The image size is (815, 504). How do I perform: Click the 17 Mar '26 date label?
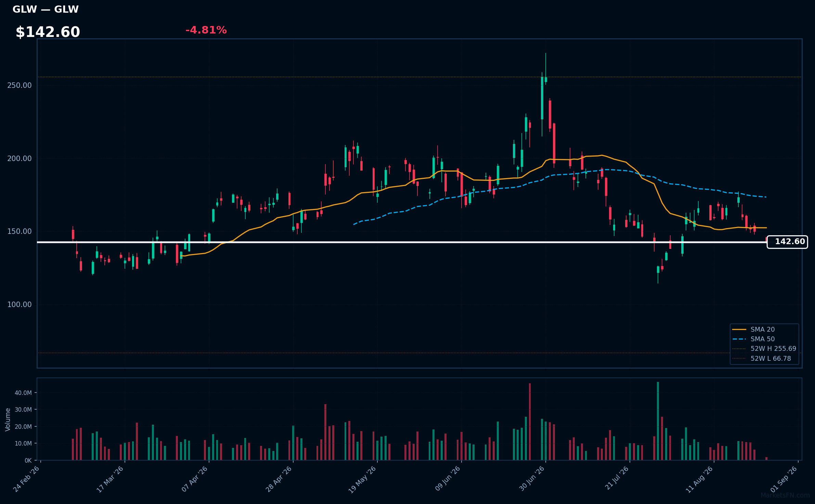point(110,479)
